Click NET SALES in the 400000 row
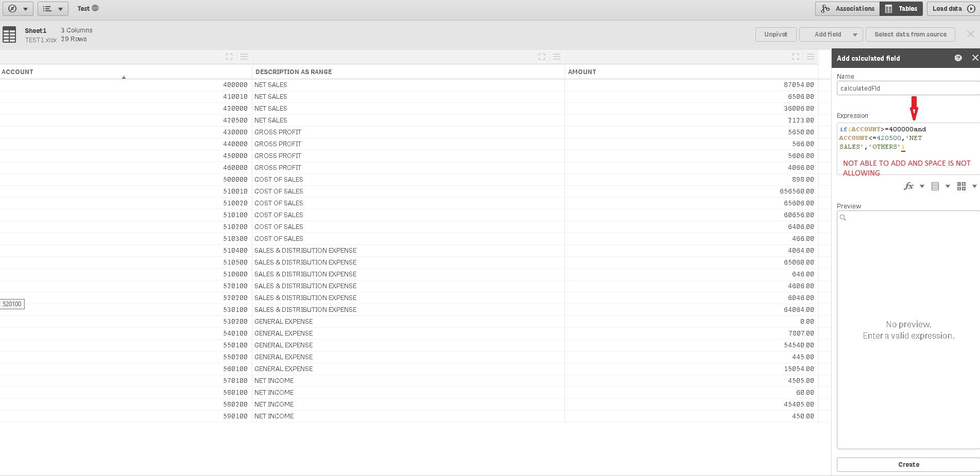The image size is (980, 476). click(271, 85)
